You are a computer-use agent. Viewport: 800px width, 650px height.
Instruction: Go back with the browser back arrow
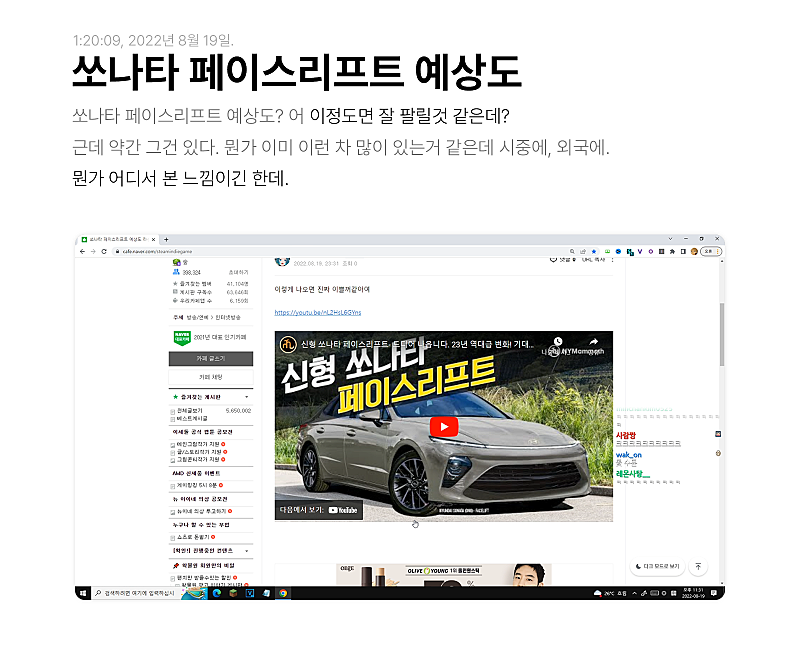83,252
